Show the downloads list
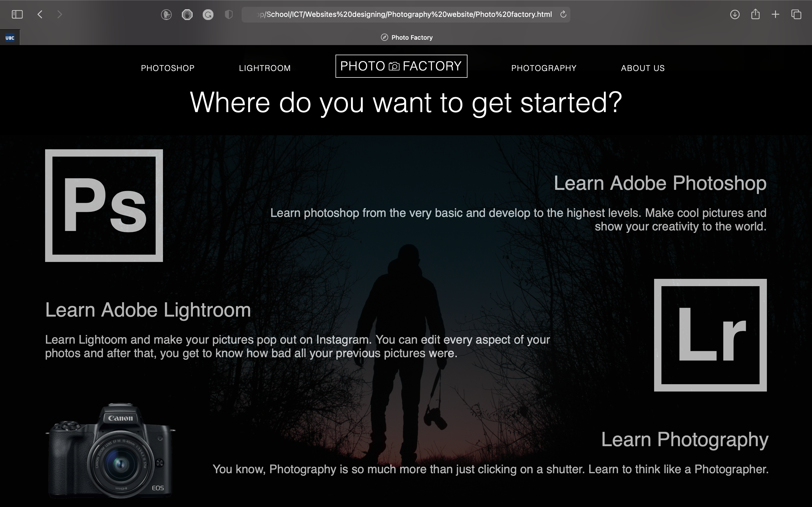The width and height of the screenshot is (812, 507). click(x=734, y=14)
